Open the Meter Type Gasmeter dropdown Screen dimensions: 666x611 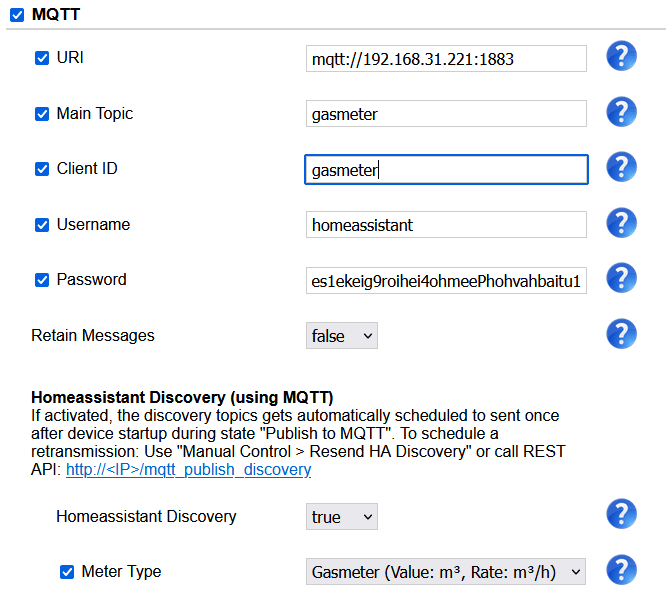coord(446,572)
